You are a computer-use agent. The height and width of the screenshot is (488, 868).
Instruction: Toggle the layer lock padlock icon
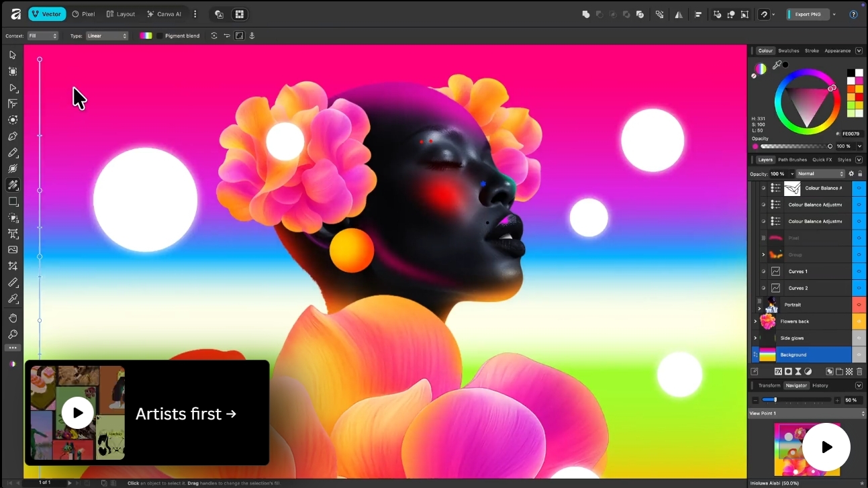click(860, 174)
